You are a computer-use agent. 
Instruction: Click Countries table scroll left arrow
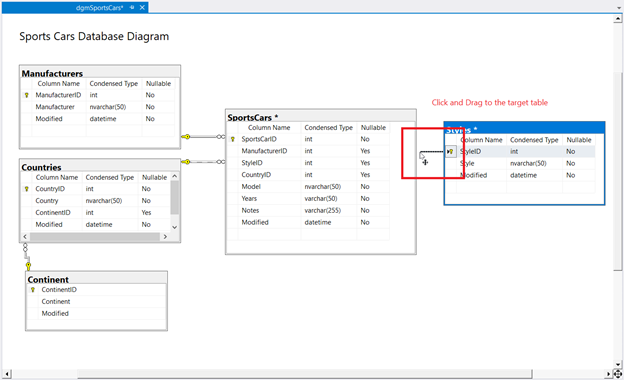click(25, 237)
